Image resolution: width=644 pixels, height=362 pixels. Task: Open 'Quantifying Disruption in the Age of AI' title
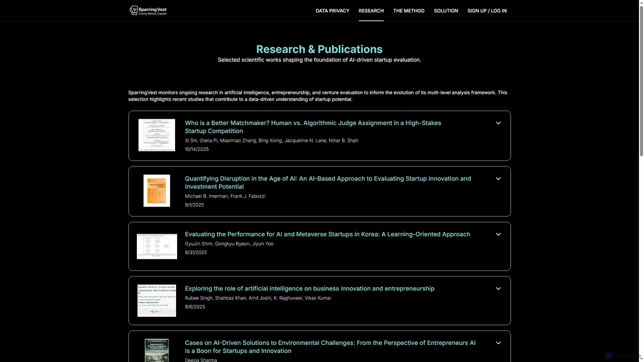(328, 183)
